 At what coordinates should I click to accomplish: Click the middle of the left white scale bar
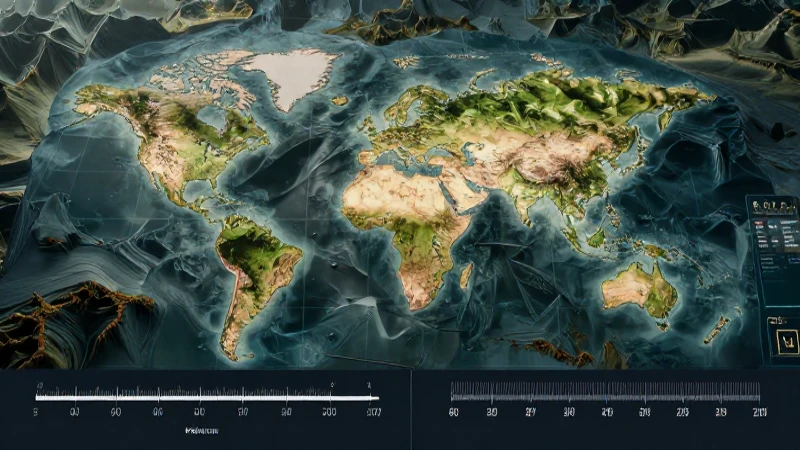coord(207,398)
